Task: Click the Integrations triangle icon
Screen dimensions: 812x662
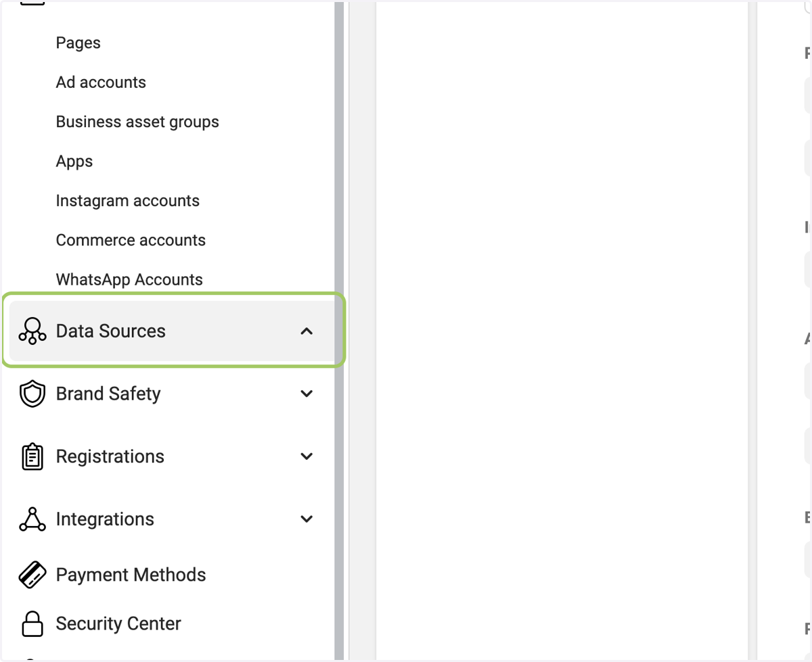Action: coord(32,519)
